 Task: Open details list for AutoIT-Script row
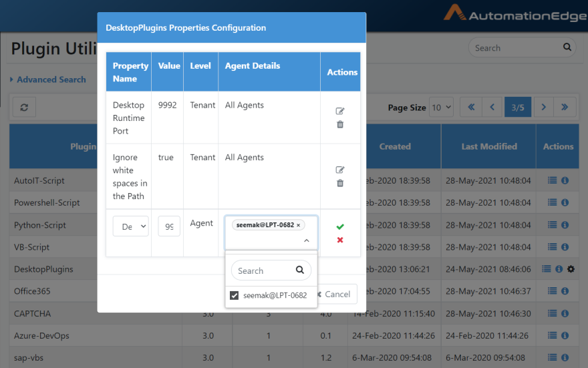point(552,180)
